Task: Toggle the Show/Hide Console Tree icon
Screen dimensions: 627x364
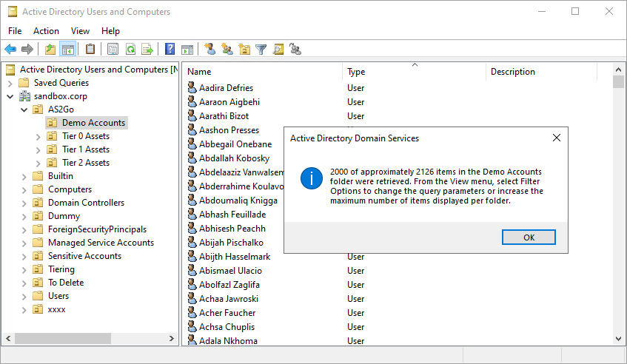Action: tap(67, 50)
